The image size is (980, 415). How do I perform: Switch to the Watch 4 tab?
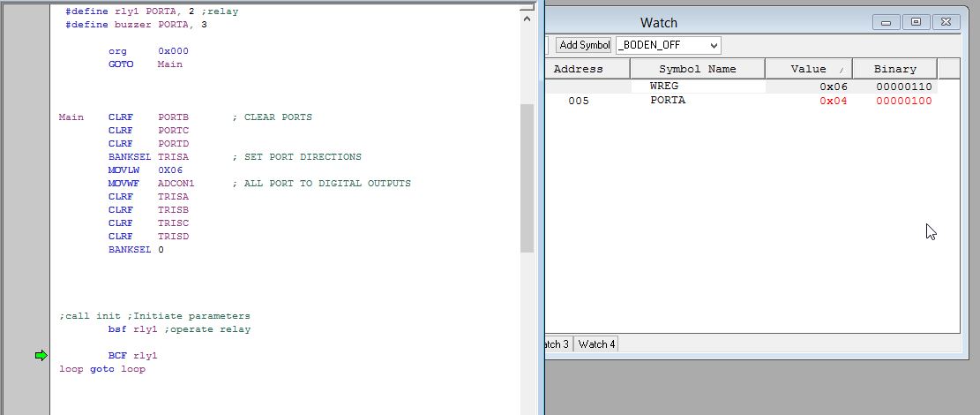coord(596,343)
